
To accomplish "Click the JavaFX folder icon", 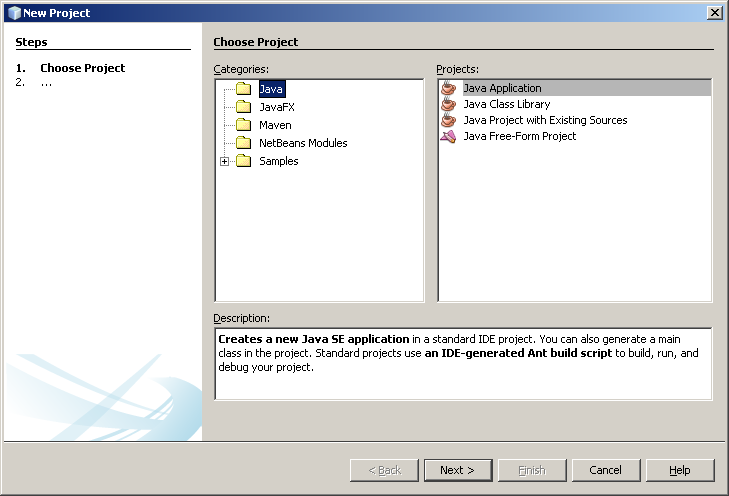I will pos(243,107).
